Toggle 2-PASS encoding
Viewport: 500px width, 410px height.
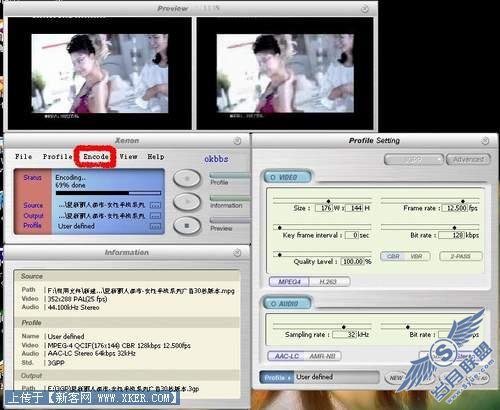461,256
